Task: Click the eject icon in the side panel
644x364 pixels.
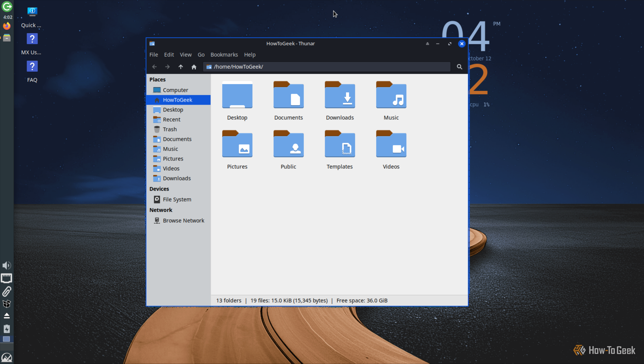Action: [x=7, y=316]
